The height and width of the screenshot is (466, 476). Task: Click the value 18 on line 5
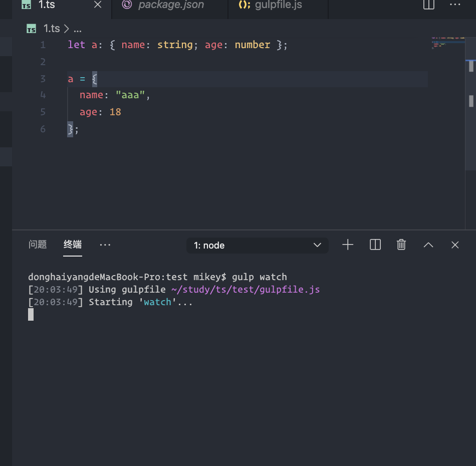pos(115,112)
